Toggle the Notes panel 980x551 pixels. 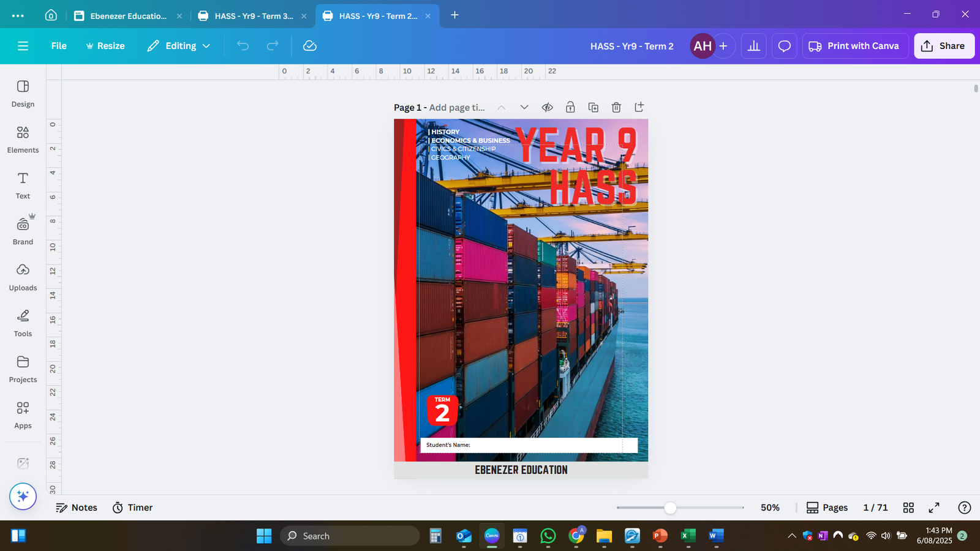[77, 508]
